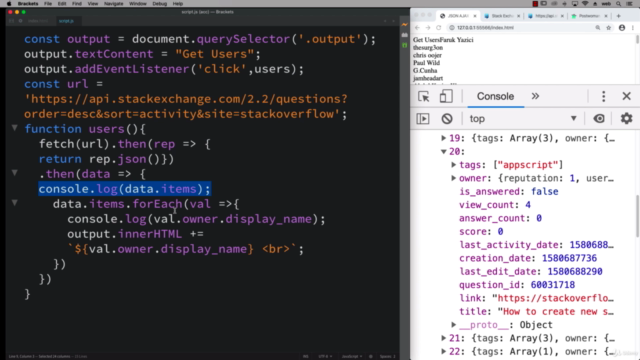Close the Postwoman Chrome tab
The image size is (640, 360).
click(x=606, y=16)
